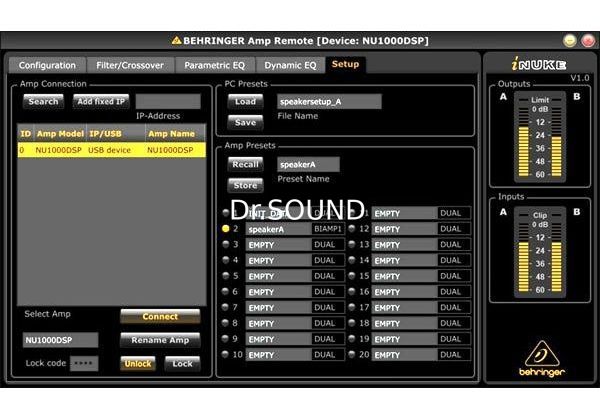The width and height of the screenshot is (600, 420).
Task: Select preset slot 5 radio button
Action: (225, 276)
